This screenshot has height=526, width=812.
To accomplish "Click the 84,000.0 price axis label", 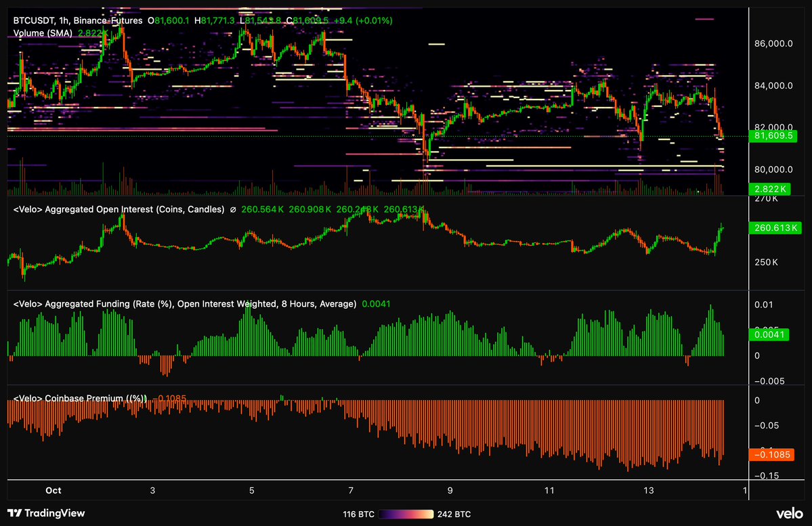I will (x=773, y=85).
